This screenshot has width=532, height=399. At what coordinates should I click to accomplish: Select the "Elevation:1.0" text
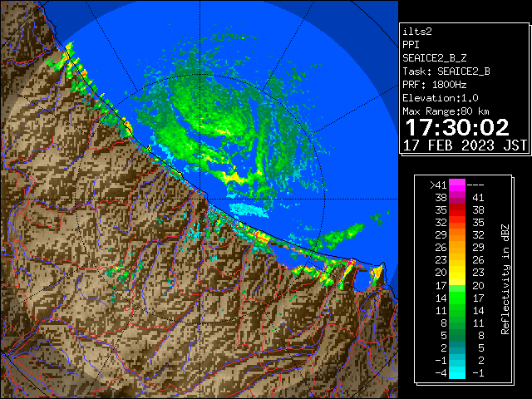441,98
